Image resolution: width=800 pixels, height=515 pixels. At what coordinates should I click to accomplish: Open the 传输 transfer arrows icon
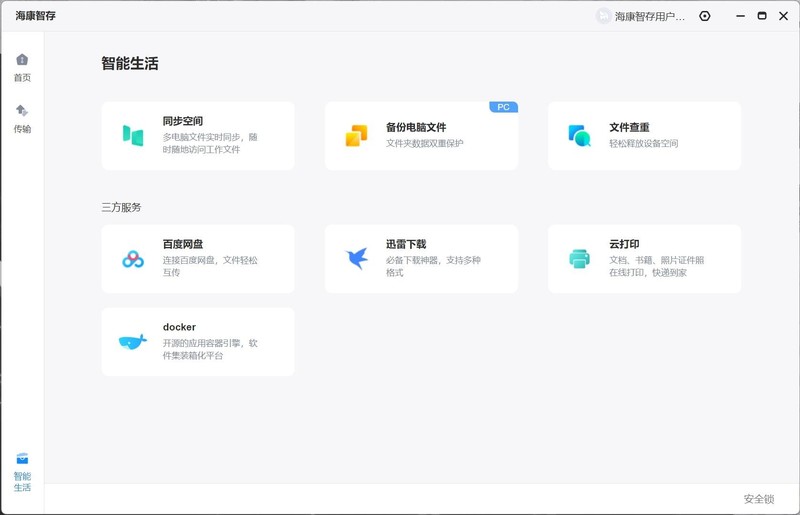22,111
